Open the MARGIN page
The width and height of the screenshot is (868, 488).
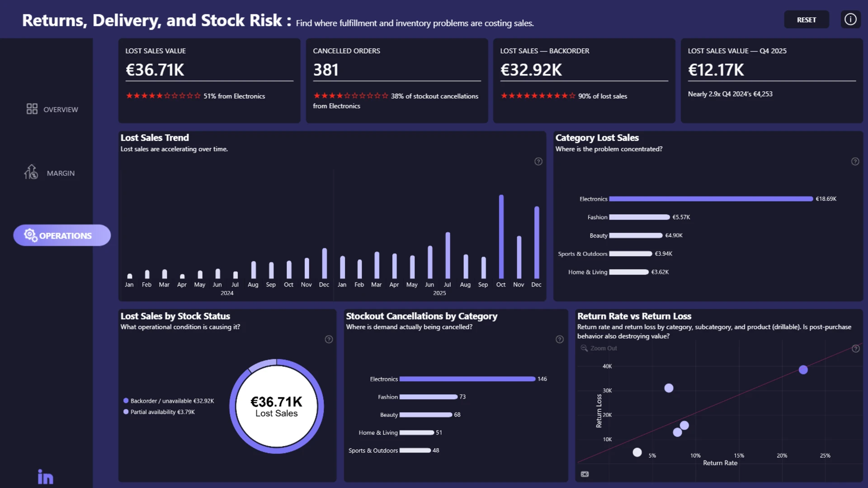tap(50, 173)
